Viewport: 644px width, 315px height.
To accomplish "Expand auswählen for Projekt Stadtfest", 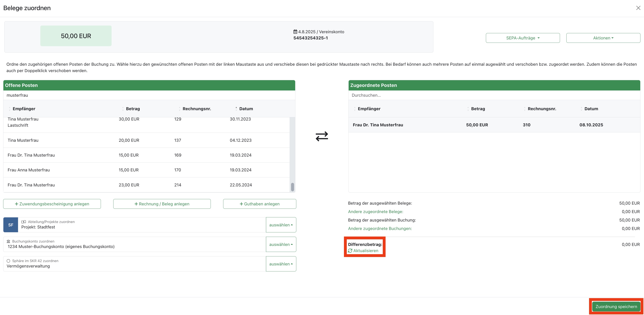I will (281, 225).
